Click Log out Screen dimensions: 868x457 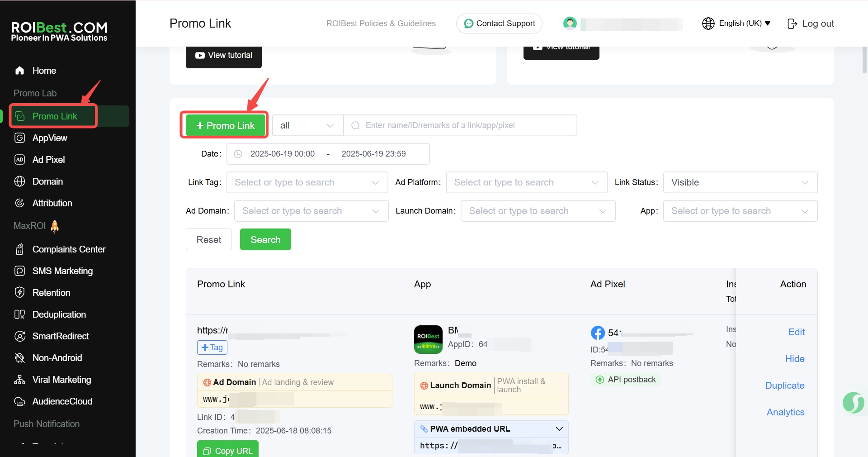click(x=811, y=24)
